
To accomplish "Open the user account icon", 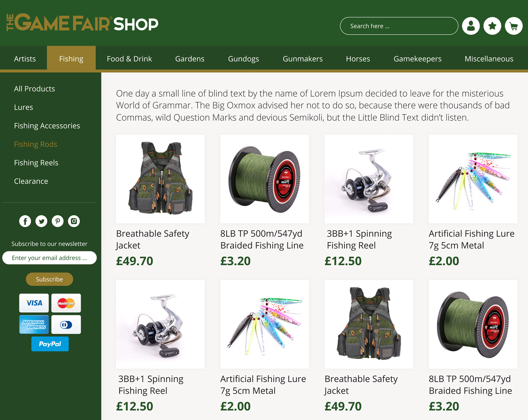I will pyautogui.click(x=471, y=26).
